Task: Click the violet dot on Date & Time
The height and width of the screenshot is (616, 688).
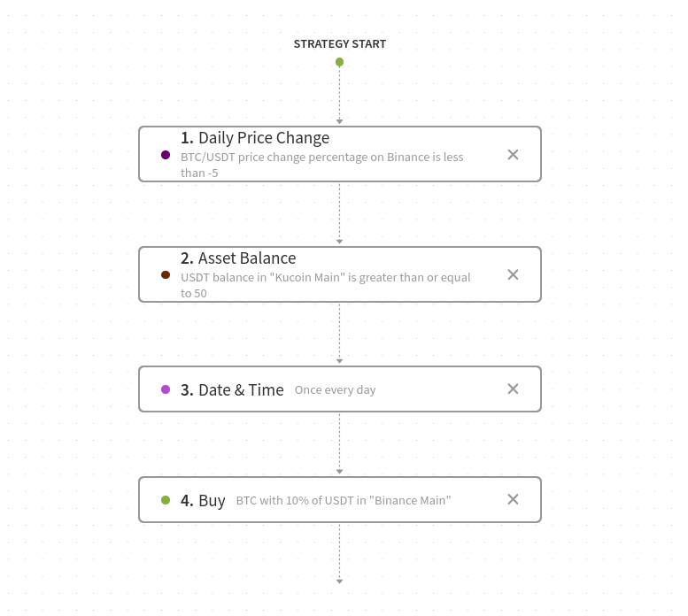Action: coord(166,389)
